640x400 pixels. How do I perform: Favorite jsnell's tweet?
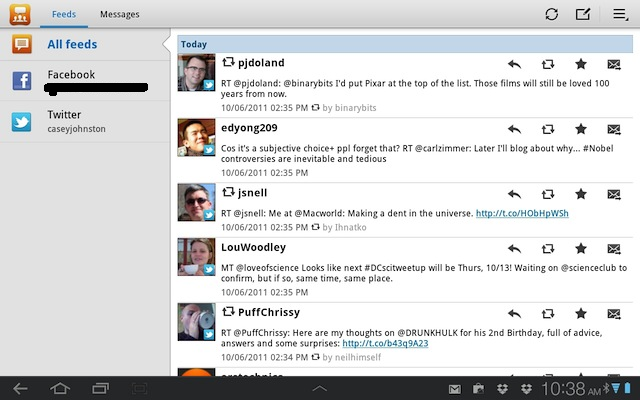(581, 194)
